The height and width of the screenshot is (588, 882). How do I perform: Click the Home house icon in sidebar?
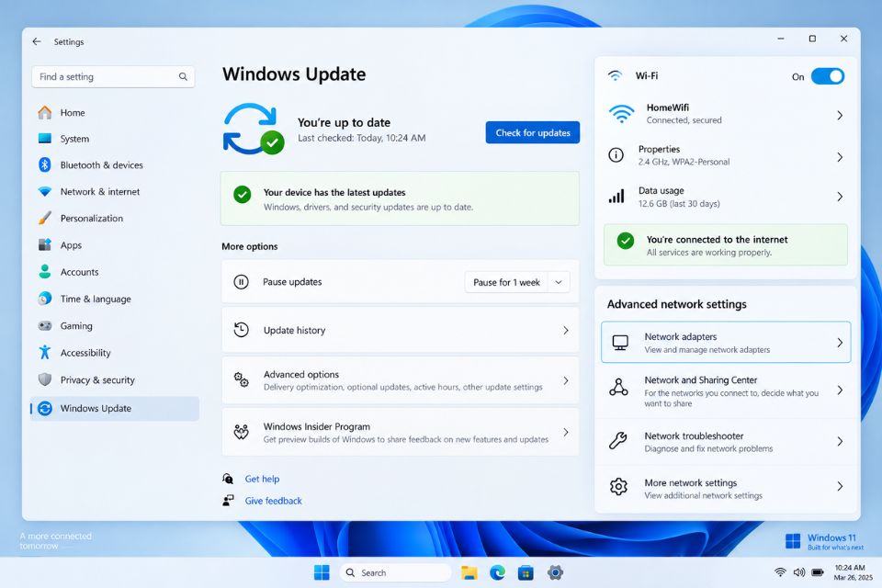click(x=44, y=112)
